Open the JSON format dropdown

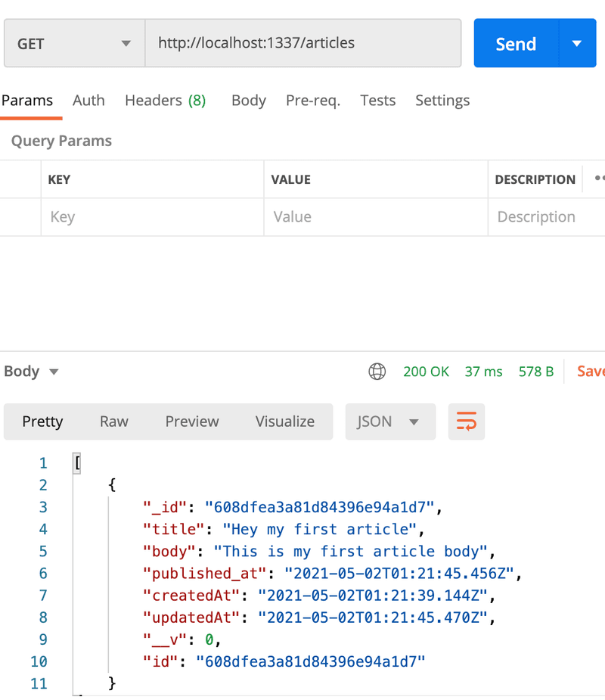(x=390, y=422)
